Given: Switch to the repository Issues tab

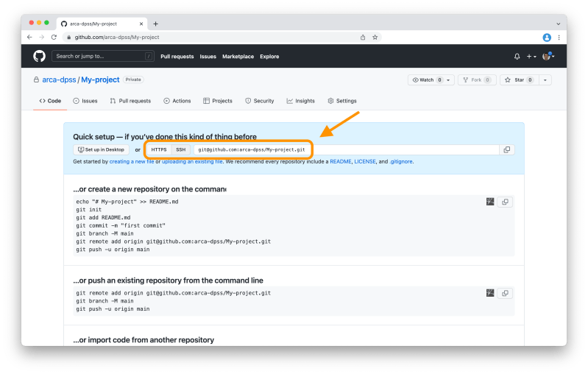Looking at the screenshot, I should (x=85, y=101).
